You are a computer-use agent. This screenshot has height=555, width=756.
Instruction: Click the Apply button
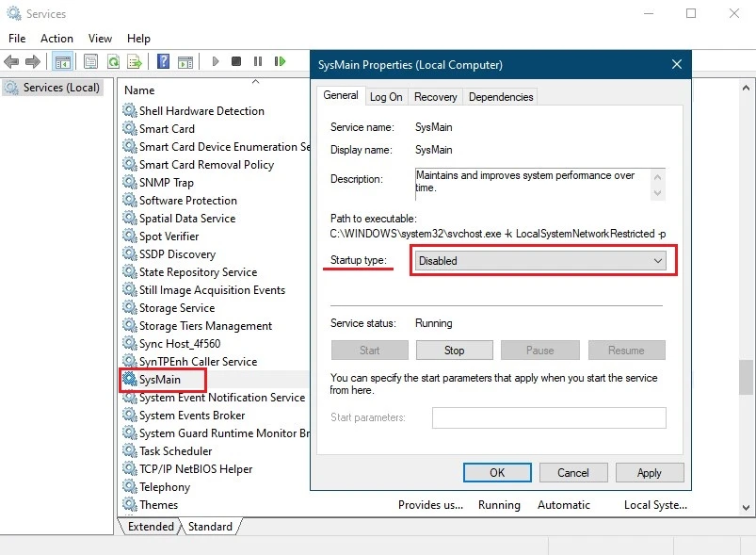click(x=650, y=472)
